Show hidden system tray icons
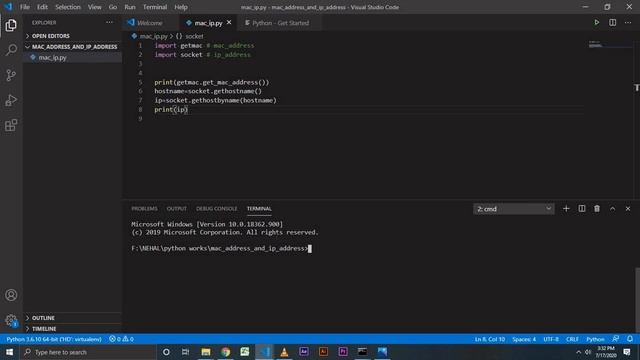This screenshot has height=360, width=640. tap(578, 352)
